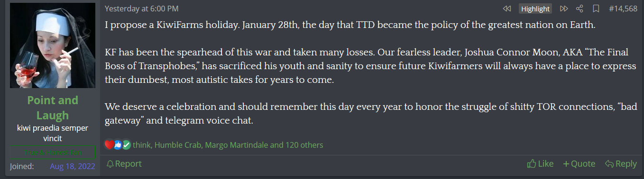Quote this post with +Quote
644x179 pixels.
579,164
